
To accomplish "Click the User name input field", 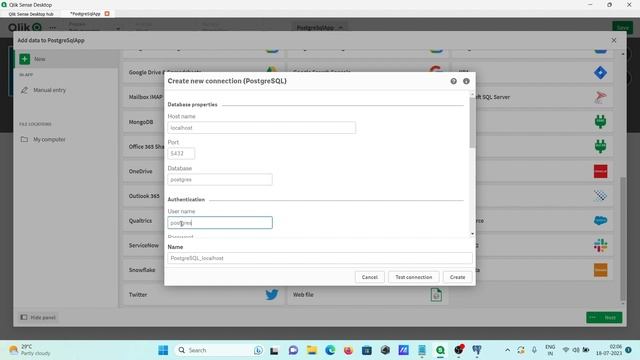I will (x=220, y=223).
